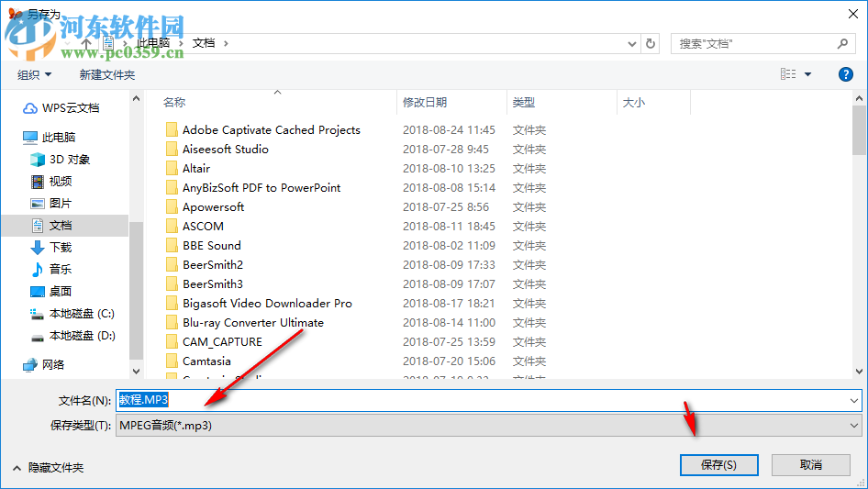
Task: Click the 取消 button
Action: pyautogui.click(x=810, y=464)
